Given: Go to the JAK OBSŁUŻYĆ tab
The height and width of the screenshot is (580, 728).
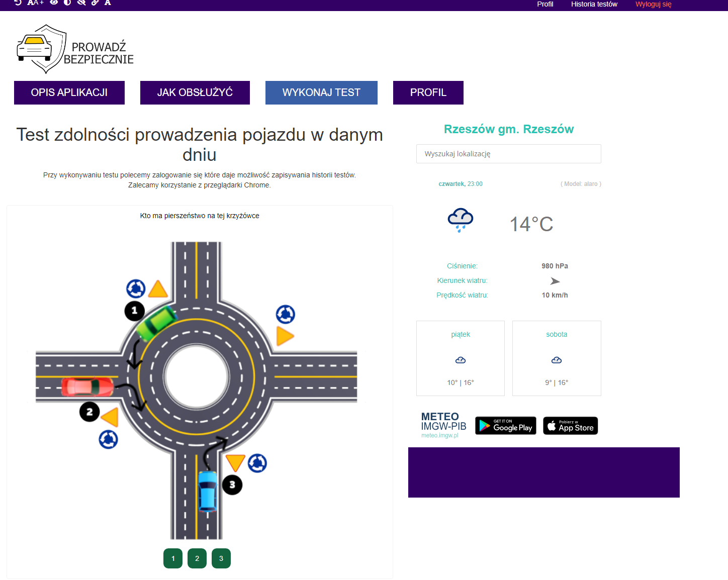Looking at the screenshot, I should [195, 92].
